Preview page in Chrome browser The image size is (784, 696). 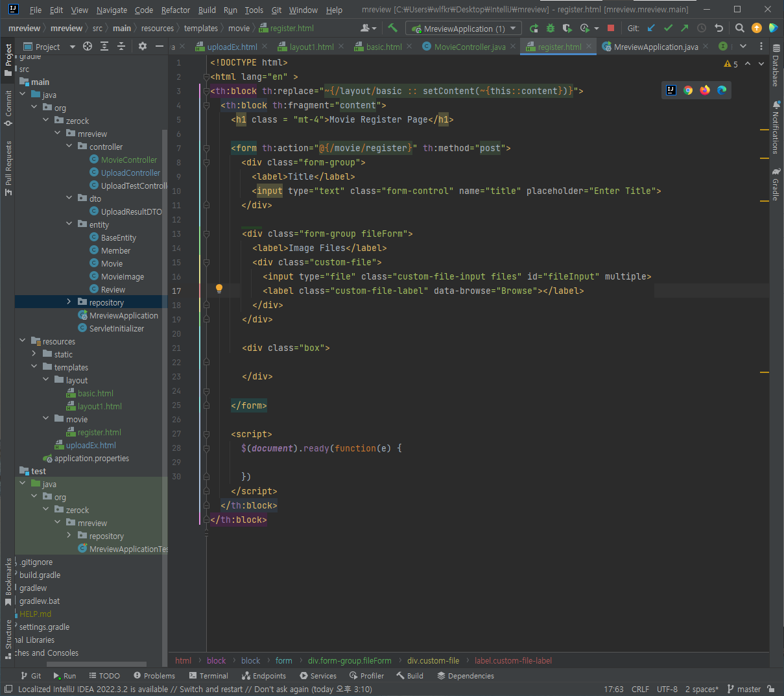click(x=688, y=90)
